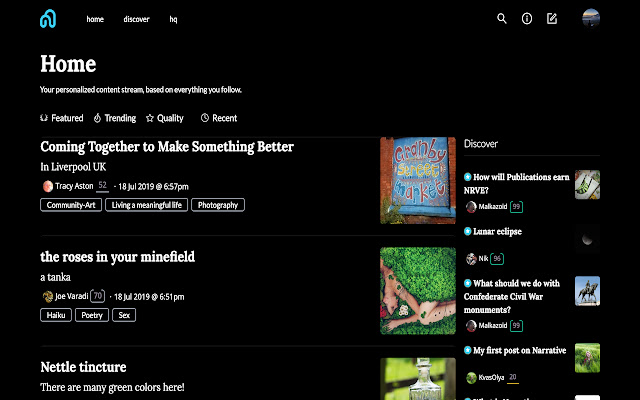Click Nik's avatar under Lunar eclipse
Screen dimensions: 640x400
point(471,259)
